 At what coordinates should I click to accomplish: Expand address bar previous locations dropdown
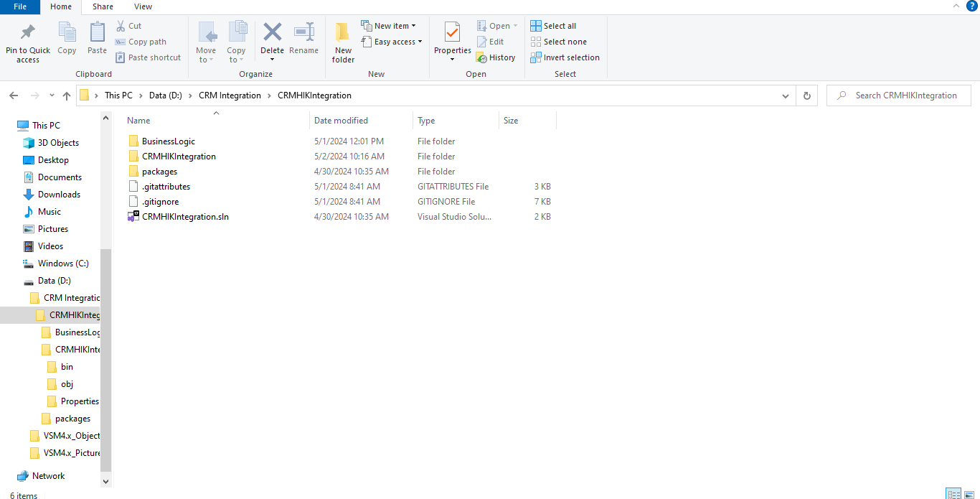[x=787, y=95]
